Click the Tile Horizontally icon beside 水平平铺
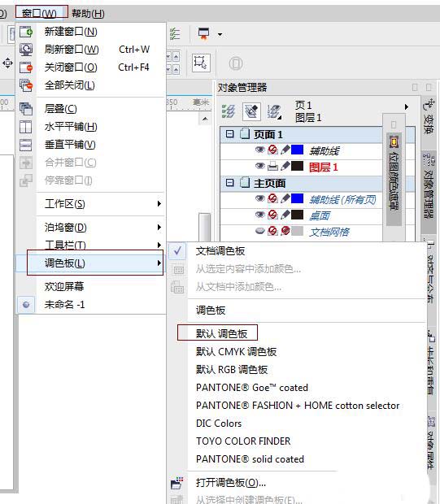The width and height of the screenshot is (440, 504). [x=26, y=127]
